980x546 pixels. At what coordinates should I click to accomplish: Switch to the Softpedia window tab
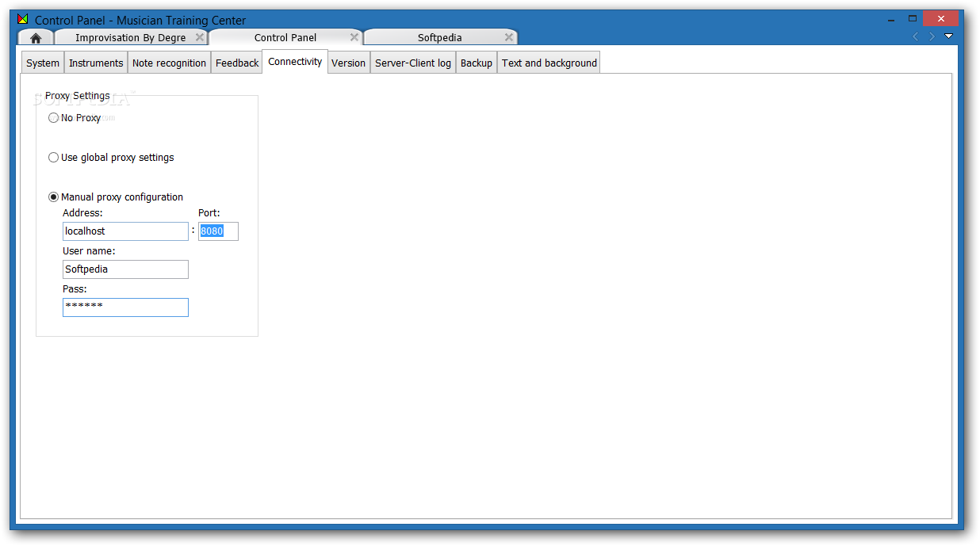coord(440,38)
